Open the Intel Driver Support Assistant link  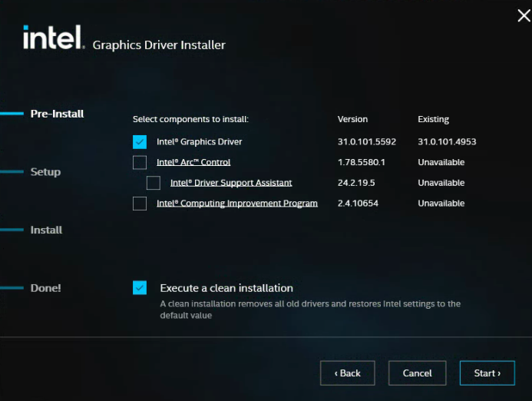pos(231,183)
